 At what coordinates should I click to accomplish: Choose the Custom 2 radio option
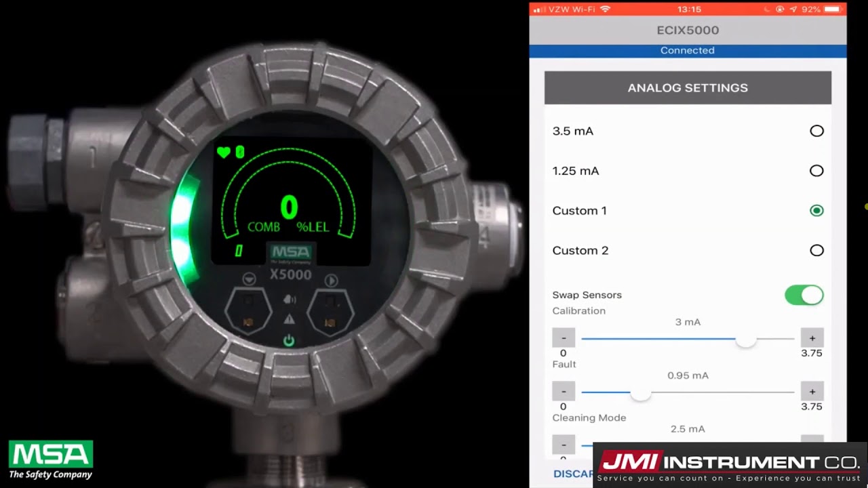[816, 251]
